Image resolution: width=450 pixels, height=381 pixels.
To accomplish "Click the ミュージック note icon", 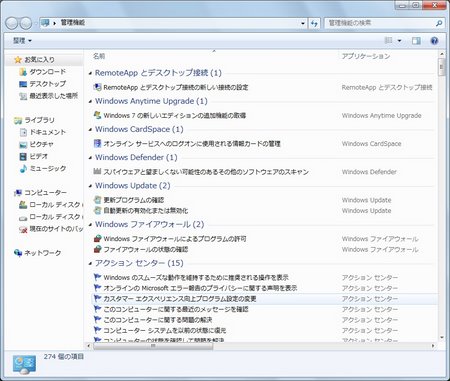I will click(x=23, y=169).
